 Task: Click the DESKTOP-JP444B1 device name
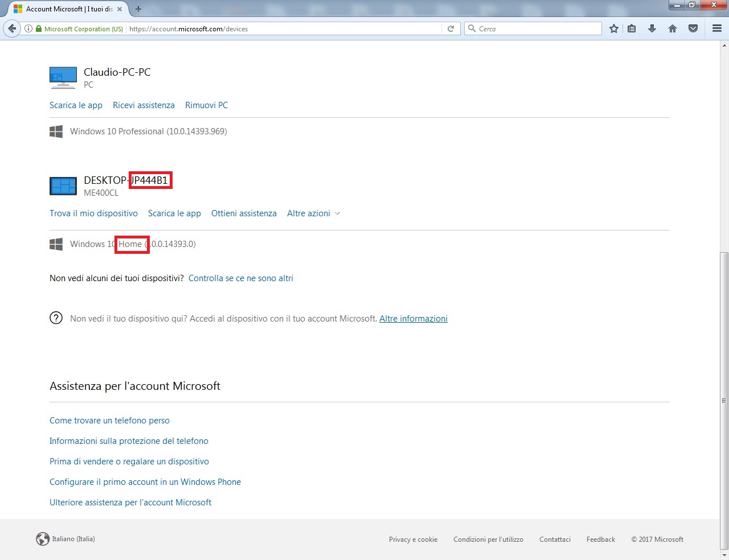point(126,180)
